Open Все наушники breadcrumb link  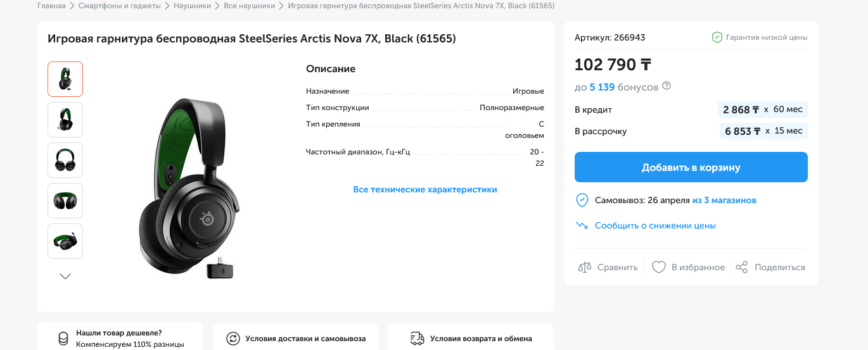249,6
